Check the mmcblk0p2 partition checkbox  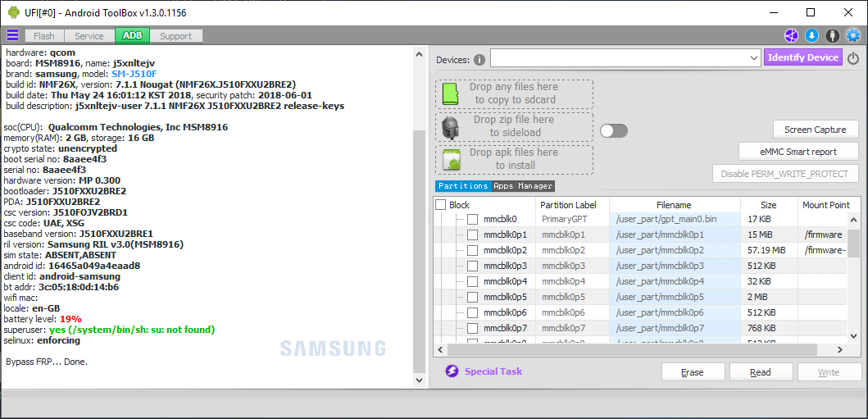pos(472,250)
